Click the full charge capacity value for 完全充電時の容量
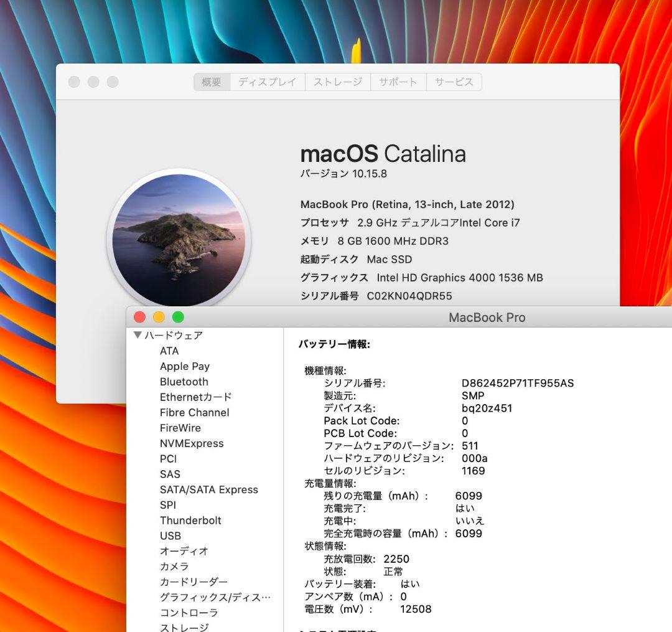The height and width of the screenshot is (632, 672). pos(469,534)
